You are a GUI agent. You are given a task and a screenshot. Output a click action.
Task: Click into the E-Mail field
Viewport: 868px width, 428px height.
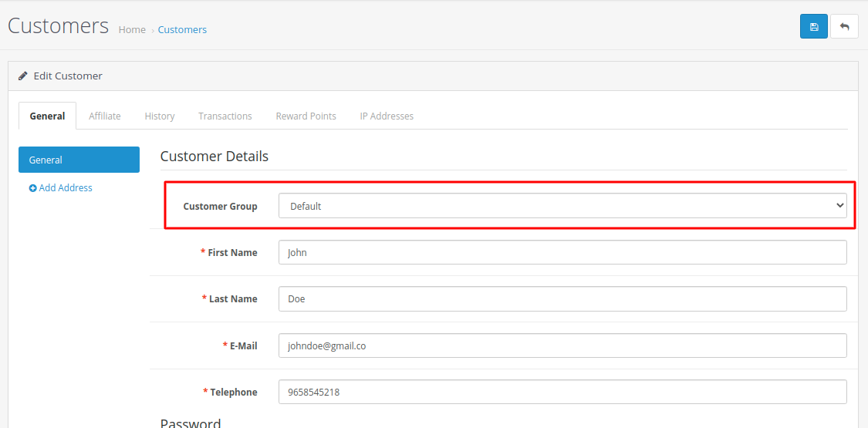coord(562,345)
